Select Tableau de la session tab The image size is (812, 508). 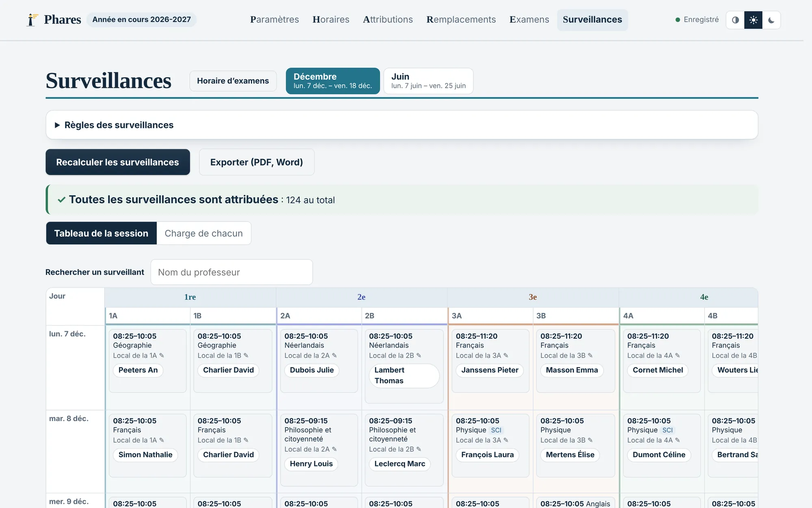click(101, 233)
